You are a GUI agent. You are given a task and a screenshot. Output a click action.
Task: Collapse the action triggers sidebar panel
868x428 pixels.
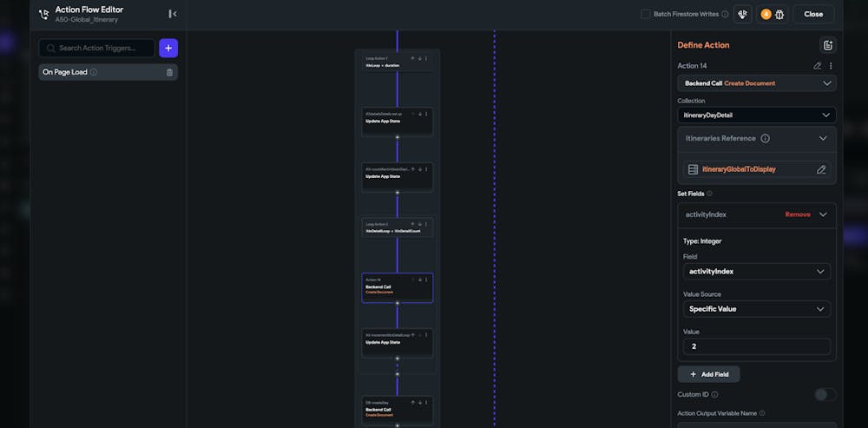click(x=173, y=14)
